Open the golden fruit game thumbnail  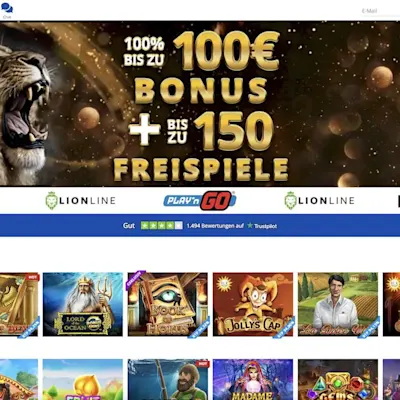coord(83,379)
